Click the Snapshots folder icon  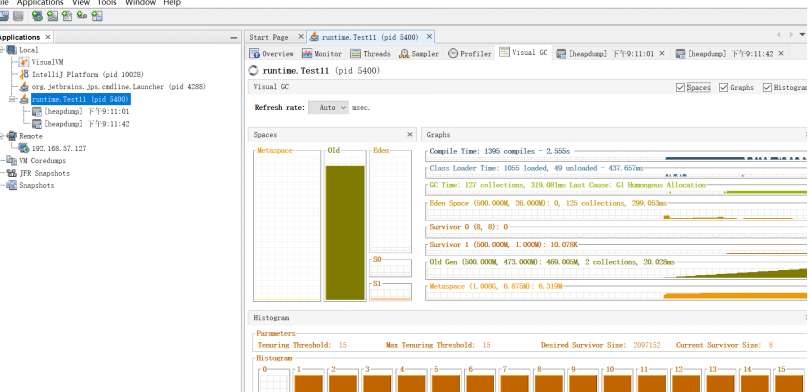tap(12, 185)
